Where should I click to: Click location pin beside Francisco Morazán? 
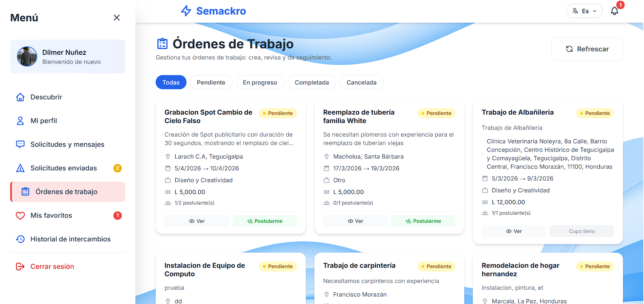(327, 295)
